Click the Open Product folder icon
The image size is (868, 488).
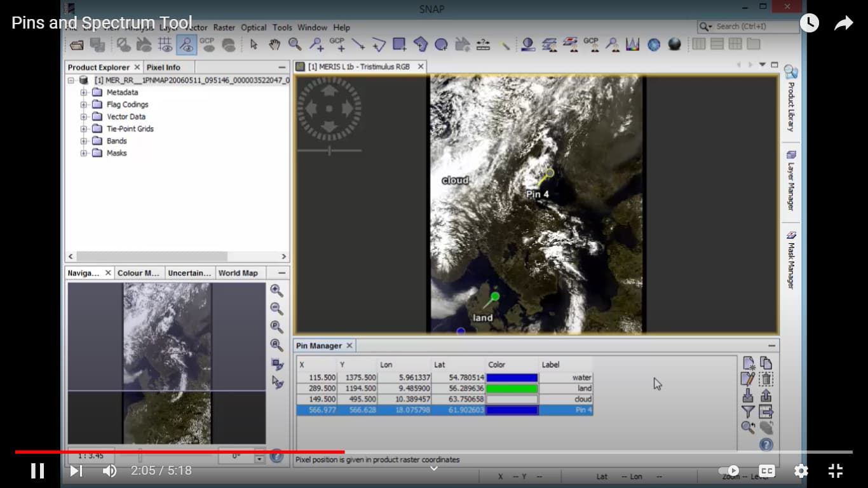(77, 44)
